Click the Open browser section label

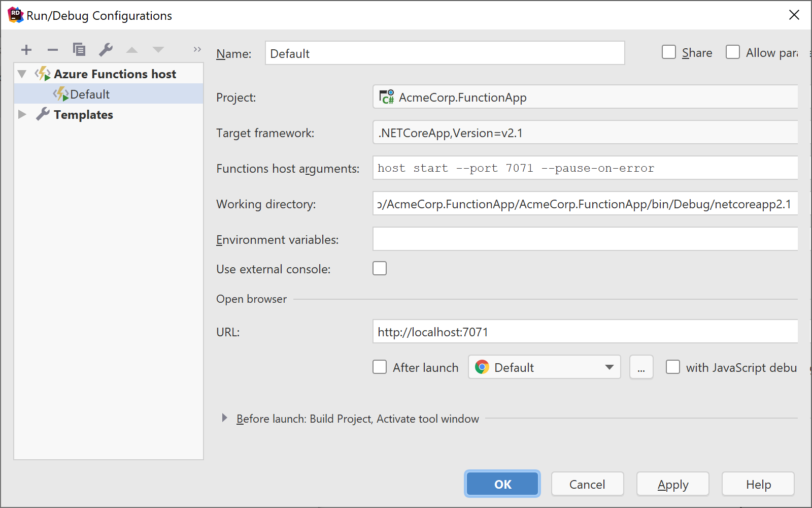(x=251, y=299)
